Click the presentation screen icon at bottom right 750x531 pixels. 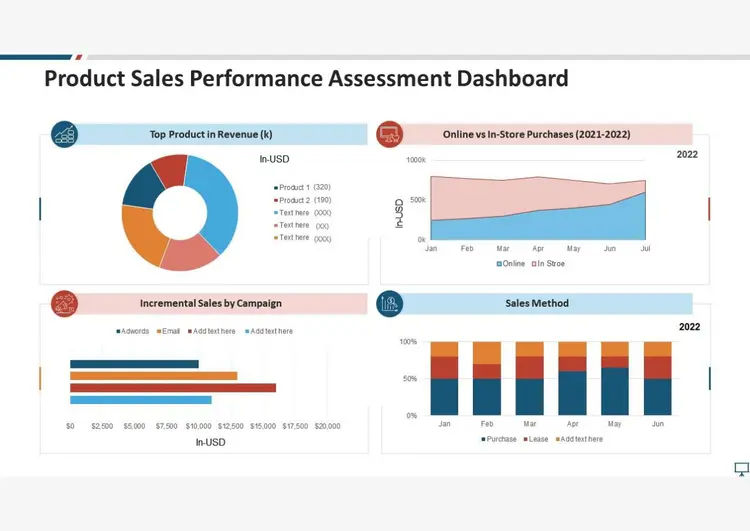741,469
